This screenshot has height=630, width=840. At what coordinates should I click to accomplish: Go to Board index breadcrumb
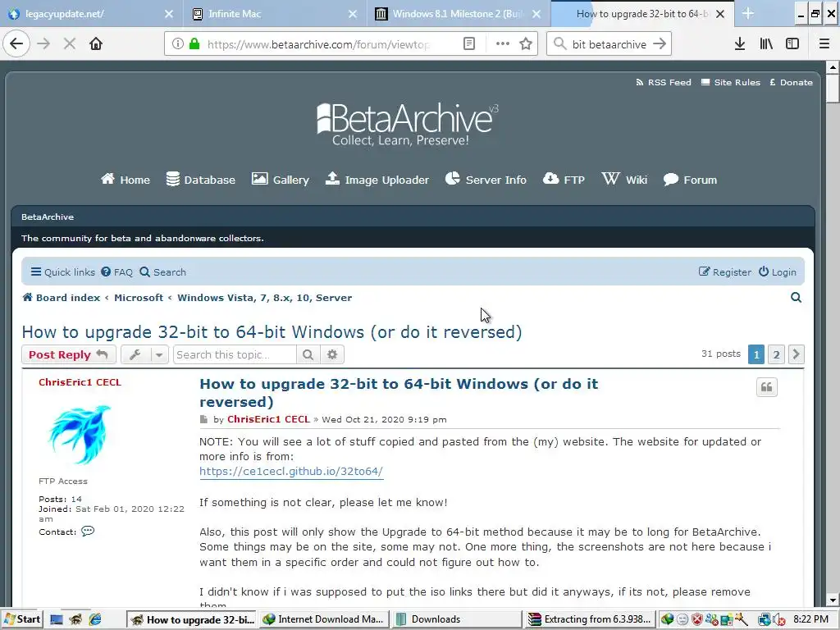61,298
